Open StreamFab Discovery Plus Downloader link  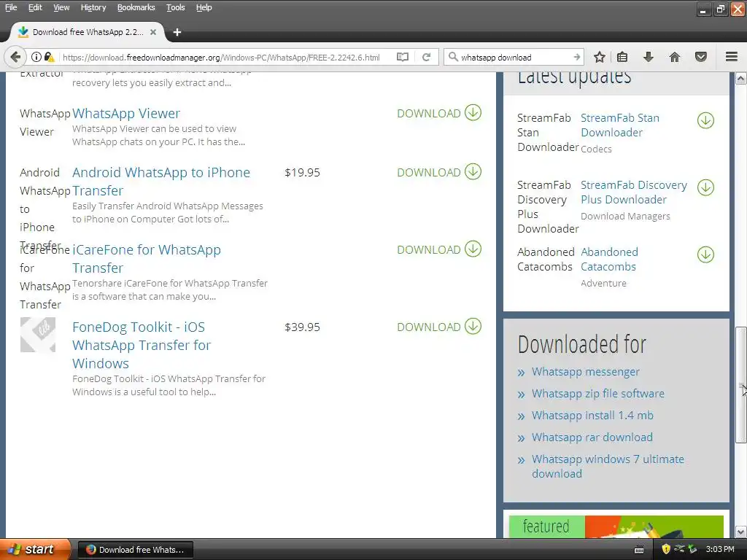tap(634, 192)
